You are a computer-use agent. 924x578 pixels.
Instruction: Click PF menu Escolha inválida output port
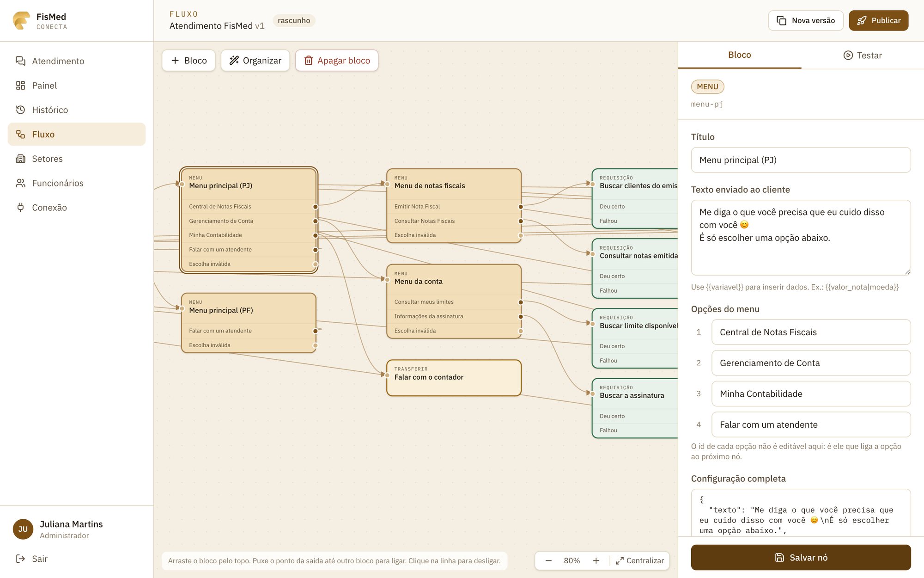[316, 345]
